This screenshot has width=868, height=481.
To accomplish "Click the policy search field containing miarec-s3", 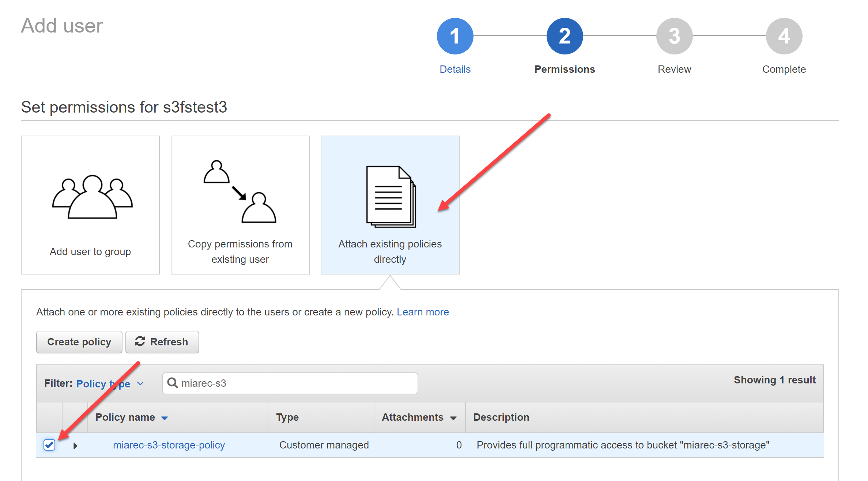I will (x=290, y=383).
